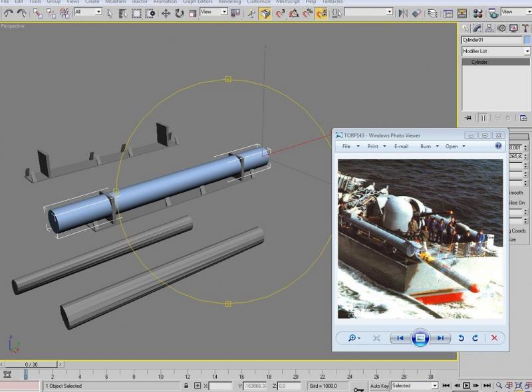Click E-mail in Photo Viewer toolbar
532x392 pixels.
point(401,146)
